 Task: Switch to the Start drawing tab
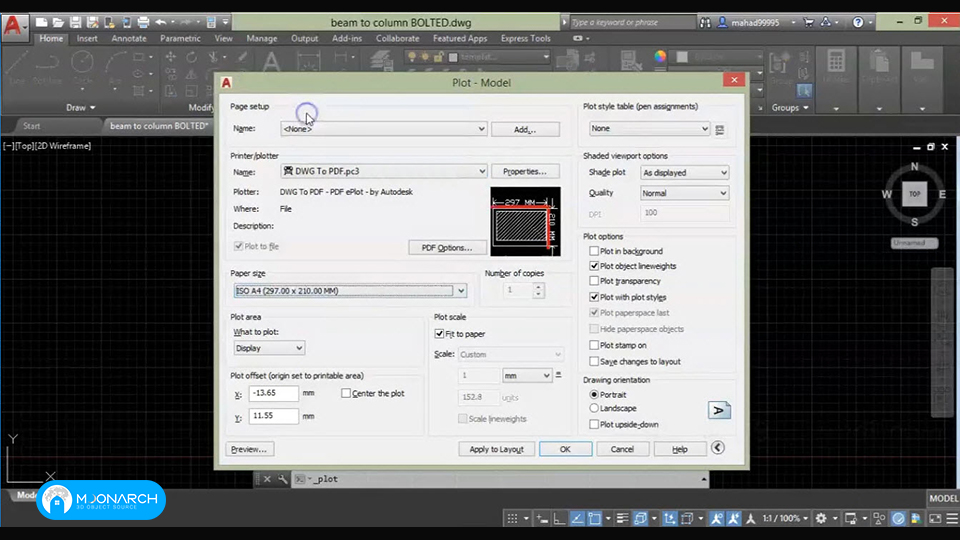pos(32,126)
